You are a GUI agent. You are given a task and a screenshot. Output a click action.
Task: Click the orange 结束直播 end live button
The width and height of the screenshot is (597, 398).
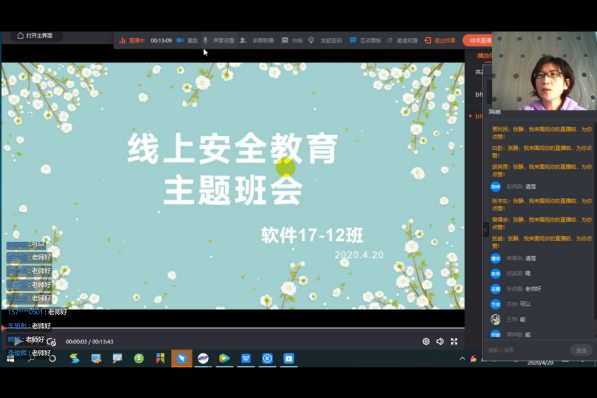click(x=477, y=40)
